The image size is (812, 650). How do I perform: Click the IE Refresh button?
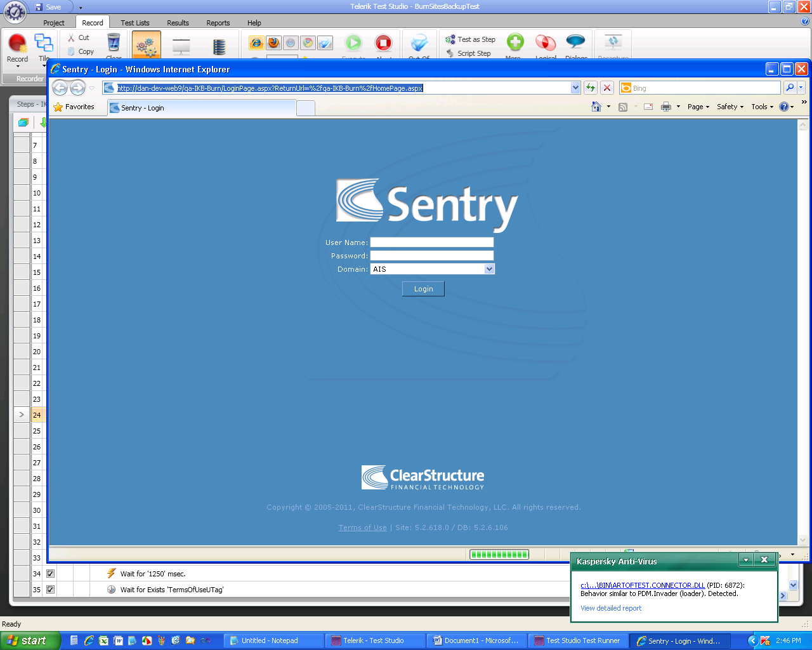click(x=591, y=88)
